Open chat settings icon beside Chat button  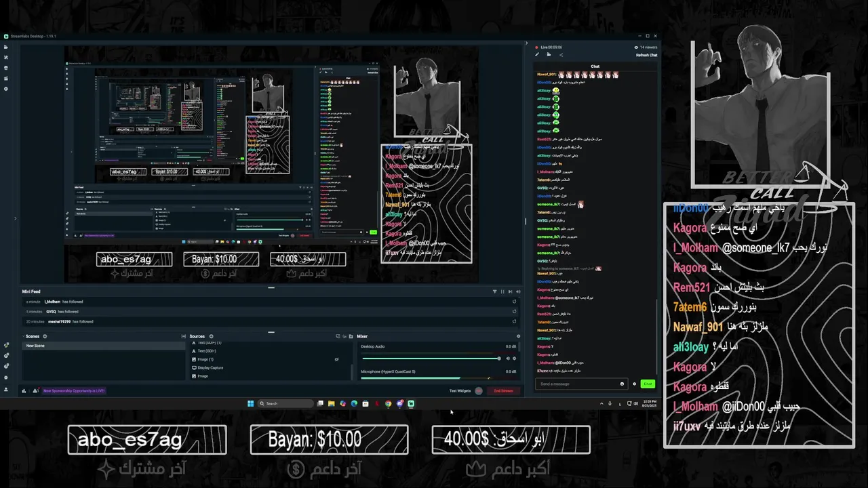(x=635, y=384)
